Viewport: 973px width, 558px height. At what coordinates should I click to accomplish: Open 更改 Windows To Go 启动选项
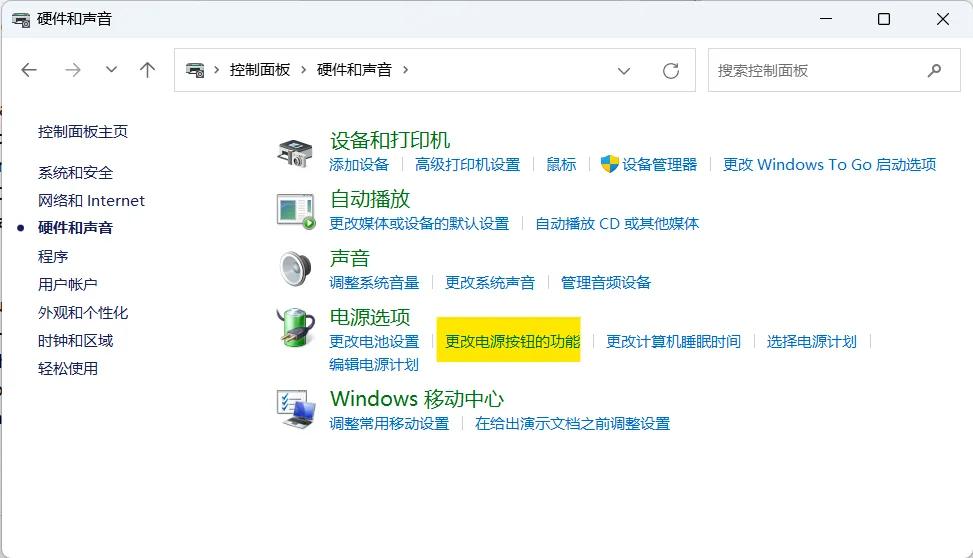pos(830,164)
